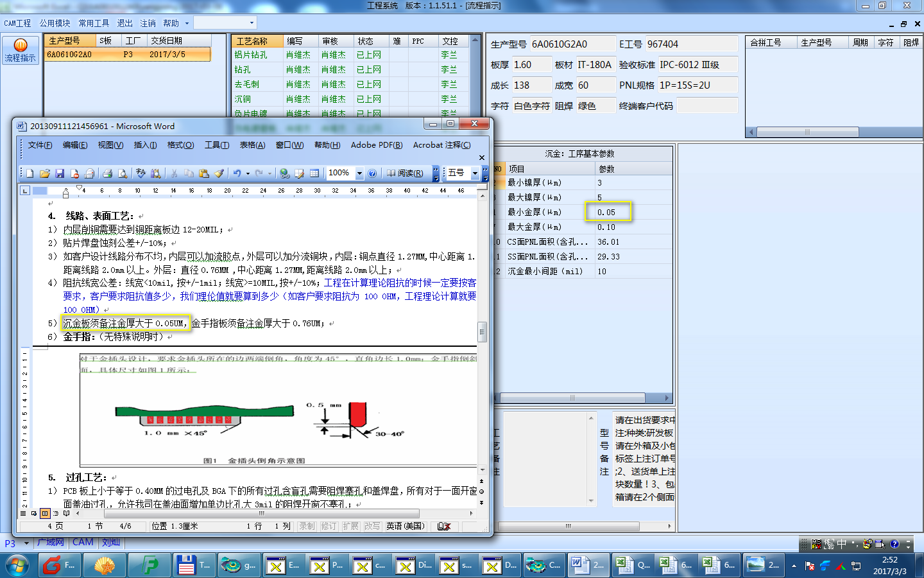This screenshot has width=924, height=578.
Task: Click the blue floppy disk taskbar item
Action: point(194,565)
